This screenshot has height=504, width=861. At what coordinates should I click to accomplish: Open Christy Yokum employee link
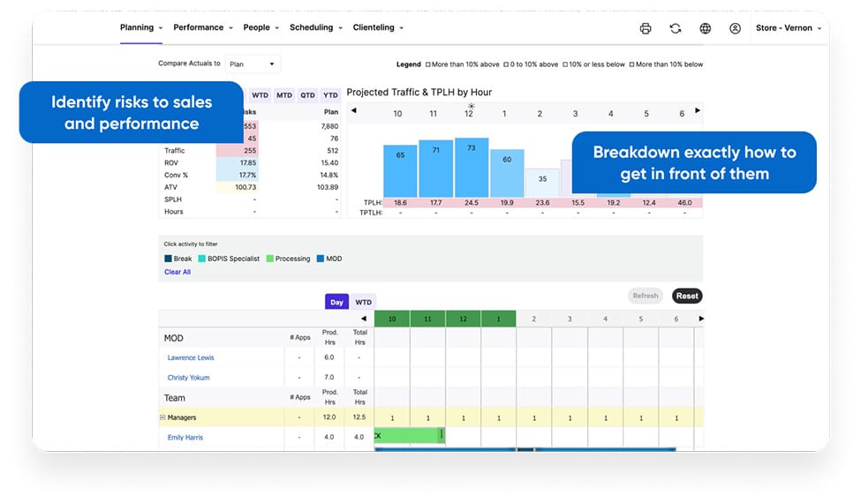coord(188,378)
